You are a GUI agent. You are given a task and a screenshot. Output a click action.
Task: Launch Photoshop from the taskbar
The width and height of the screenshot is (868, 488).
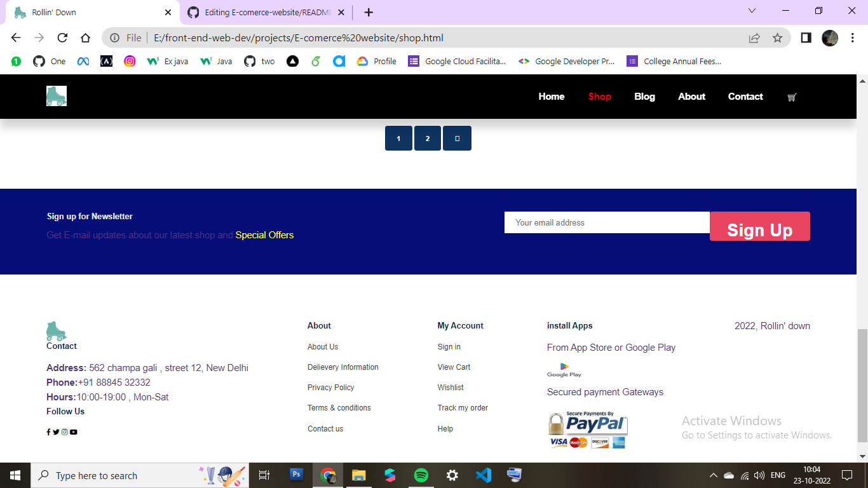296,475
